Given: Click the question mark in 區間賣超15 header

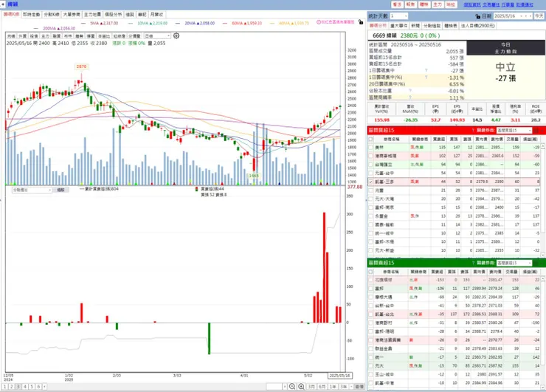Looking at the screenshot, I should pos(473,263).
